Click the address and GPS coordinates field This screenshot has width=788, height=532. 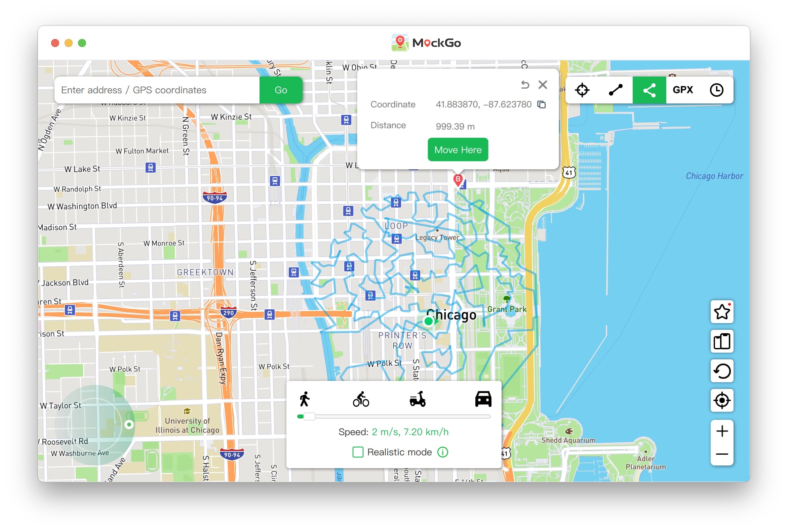pyautogui.click(x=157, y=90)
